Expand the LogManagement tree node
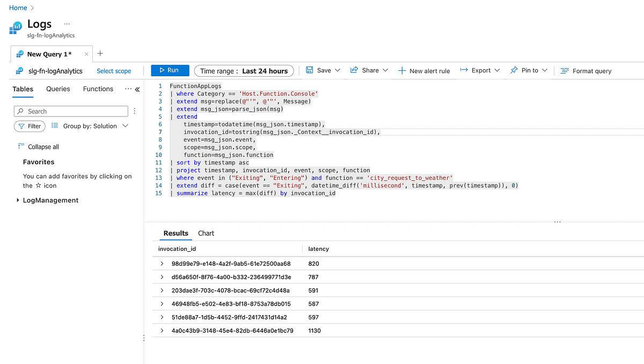The height and width of the screenshot is (364, 644). [x=19, y=200]
